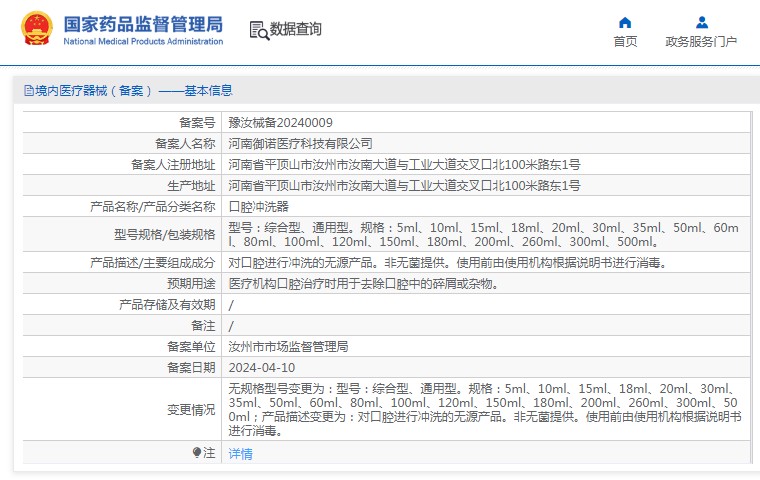Click the intended use value 医疗机构口腔治疗时

[364, 284]
